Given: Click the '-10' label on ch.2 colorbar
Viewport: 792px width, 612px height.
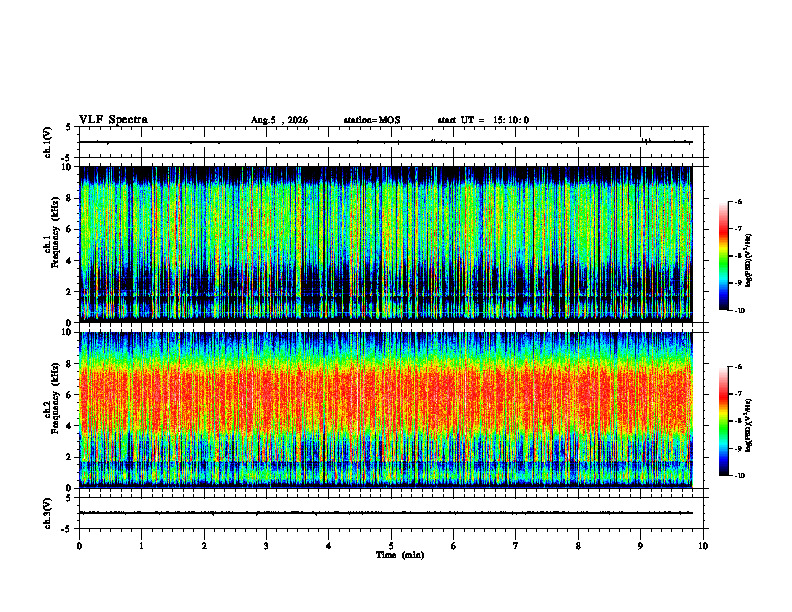Looking at the screenshot, I should click(x=739, y=475).
